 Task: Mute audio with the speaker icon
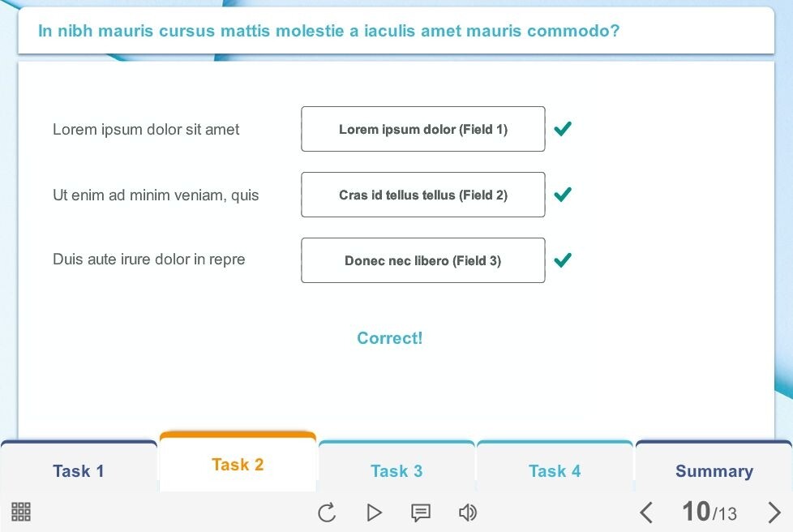tap(467, 513)
